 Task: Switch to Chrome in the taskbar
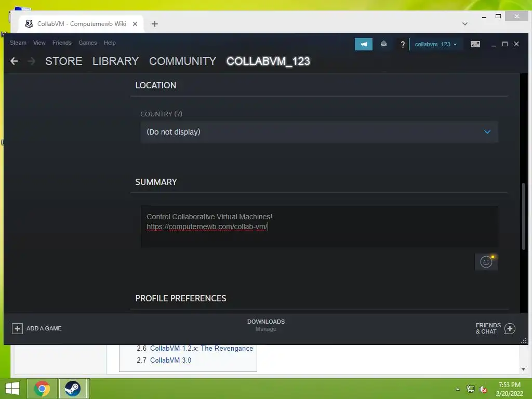pos(42,389)
